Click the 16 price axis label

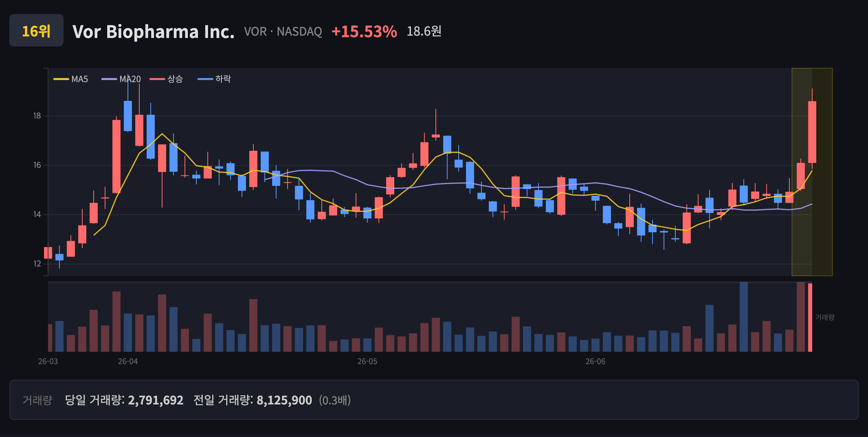point(37,165)
